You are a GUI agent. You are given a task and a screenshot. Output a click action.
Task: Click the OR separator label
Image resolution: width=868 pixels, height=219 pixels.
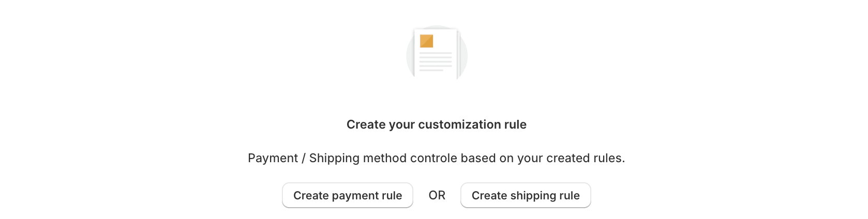(x=437, y=195)
